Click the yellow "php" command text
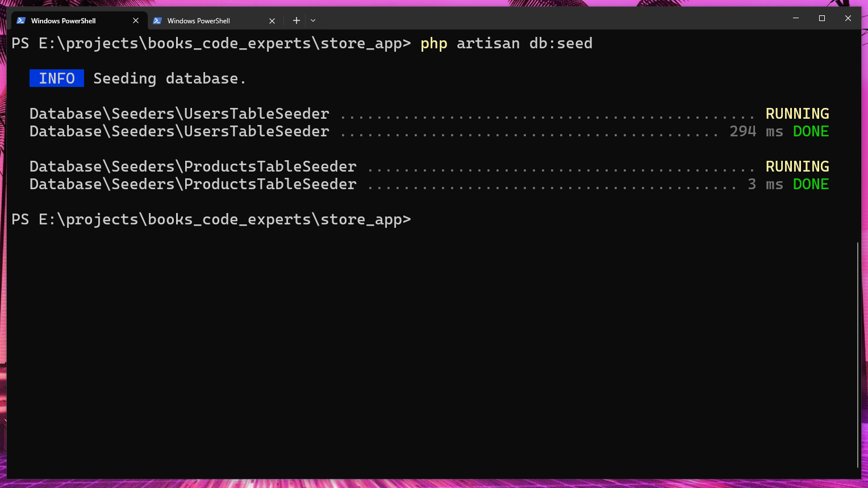The image size is (868, 488). pyautogui.click(x=434, y=43)
